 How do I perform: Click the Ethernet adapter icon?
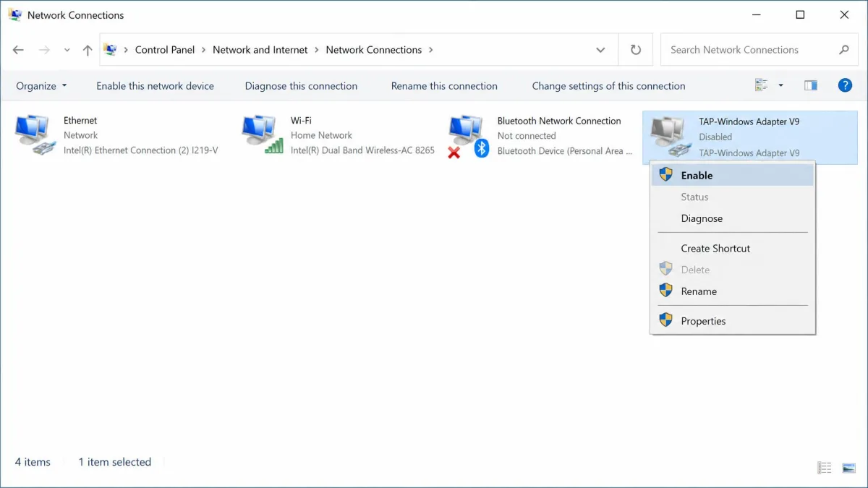35,136
